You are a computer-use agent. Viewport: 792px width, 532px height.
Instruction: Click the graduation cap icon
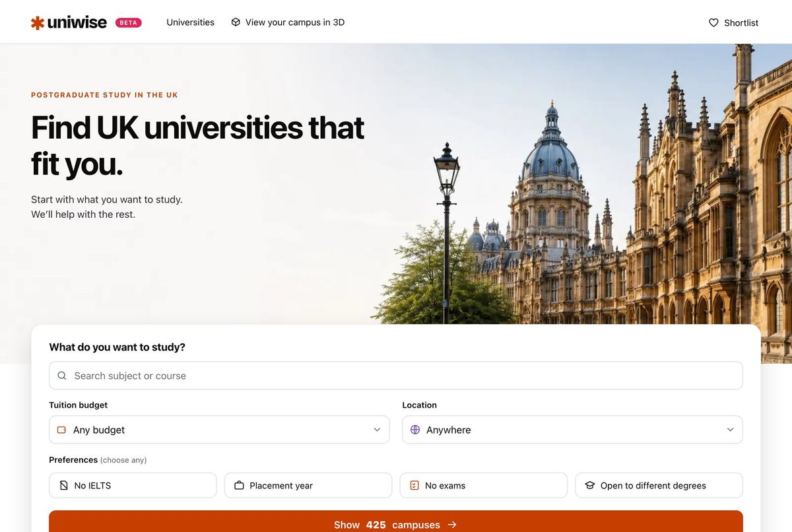coord(590,485)
